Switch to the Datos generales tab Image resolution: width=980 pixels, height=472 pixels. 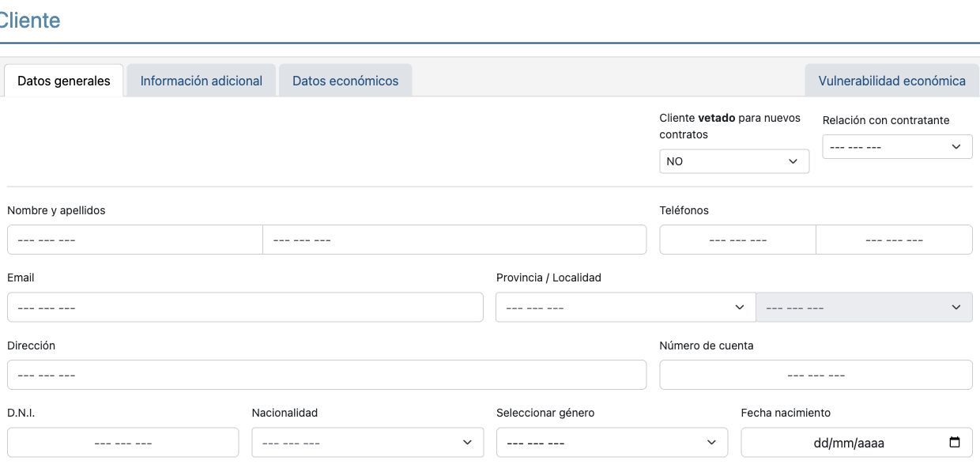[64, 81]
